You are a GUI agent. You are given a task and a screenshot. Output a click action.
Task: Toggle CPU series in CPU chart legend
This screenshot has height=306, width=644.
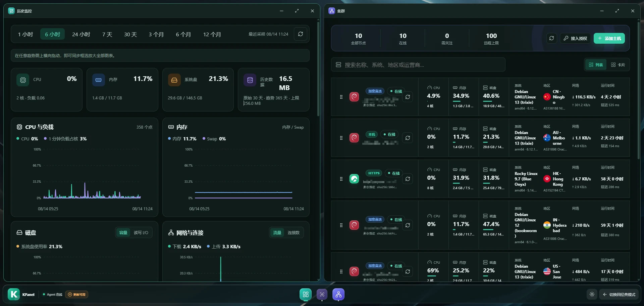pos(27,139)
